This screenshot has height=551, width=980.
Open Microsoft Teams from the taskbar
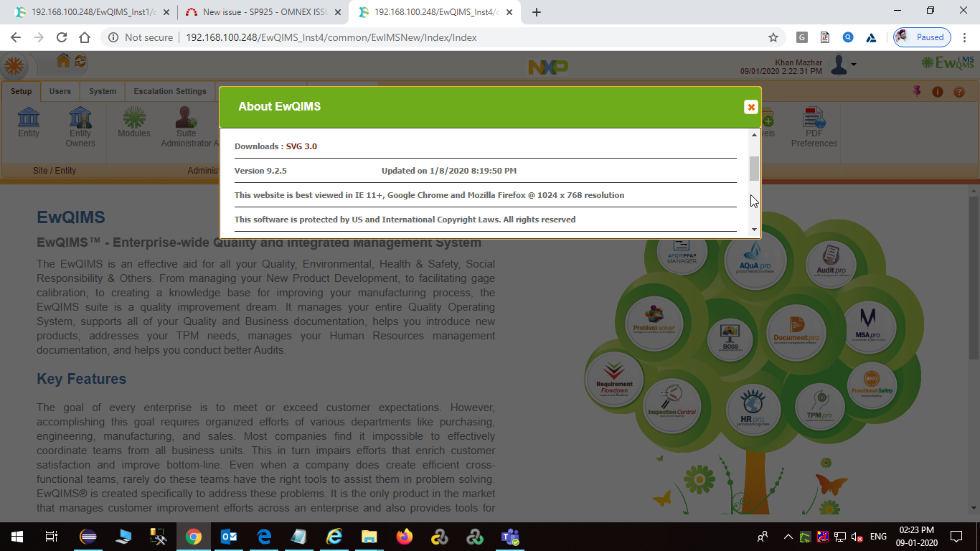510,537
